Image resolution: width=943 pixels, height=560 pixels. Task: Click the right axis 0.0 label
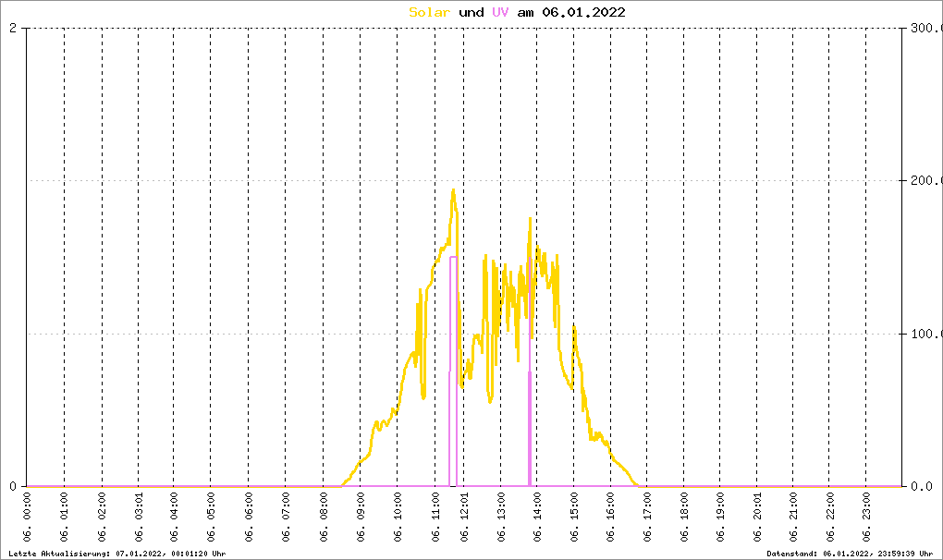922,486
